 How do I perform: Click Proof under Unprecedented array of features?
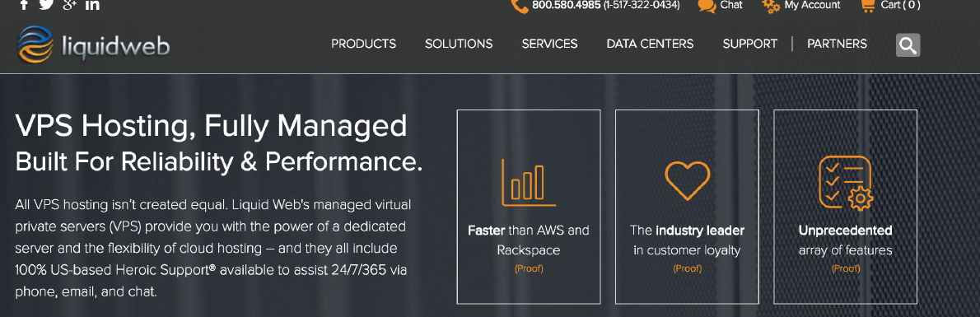[846, 269]
